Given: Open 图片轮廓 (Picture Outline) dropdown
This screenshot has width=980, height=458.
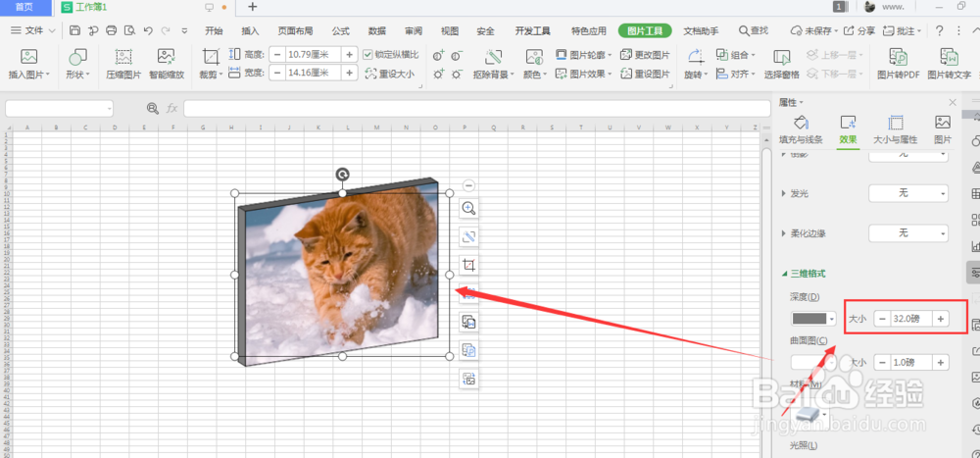Looking at the screenshot, I should click(x=584, y=55).
